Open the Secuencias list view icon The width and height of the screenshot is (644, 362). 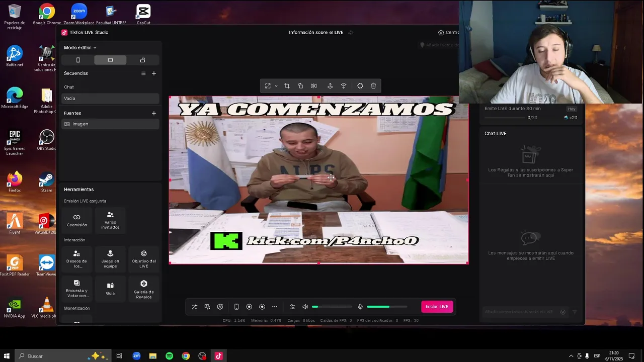click(x=143, y=73)
